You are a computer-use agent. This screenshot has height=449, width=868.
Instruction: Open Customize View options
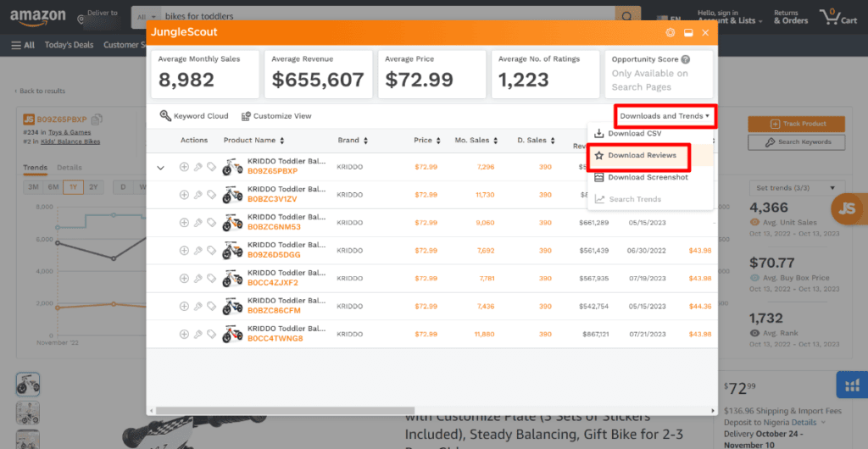tap(276, 116)
